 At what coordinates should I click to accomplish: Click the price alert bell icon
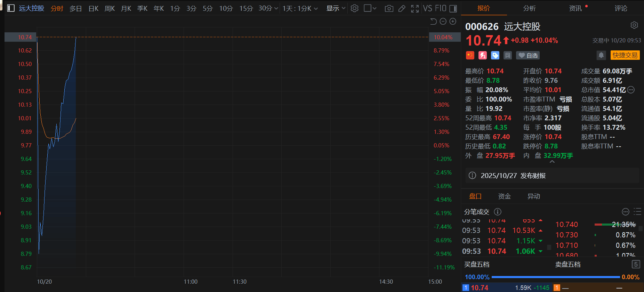click(601, 55)
